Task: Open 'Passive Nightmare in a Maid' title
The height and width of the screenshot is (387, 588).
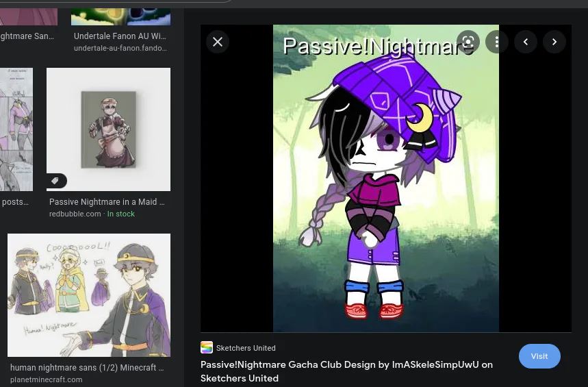Action: tap(107, 202)
